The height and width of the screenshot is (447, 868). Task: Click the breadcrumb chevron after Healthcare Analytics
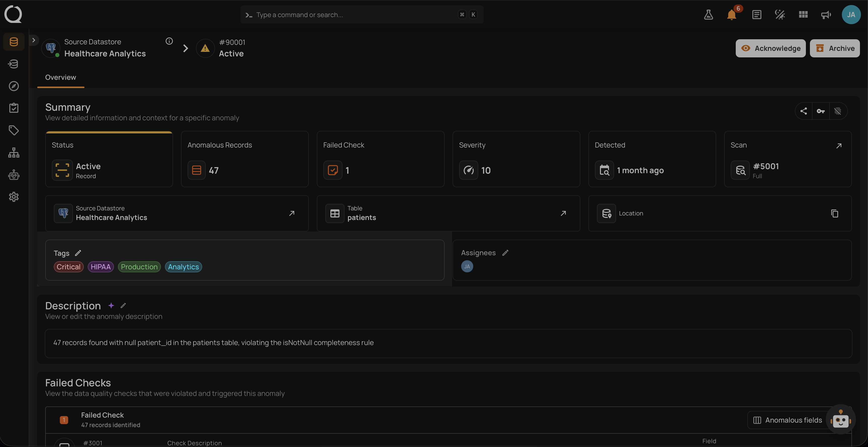tap(185, 48)
